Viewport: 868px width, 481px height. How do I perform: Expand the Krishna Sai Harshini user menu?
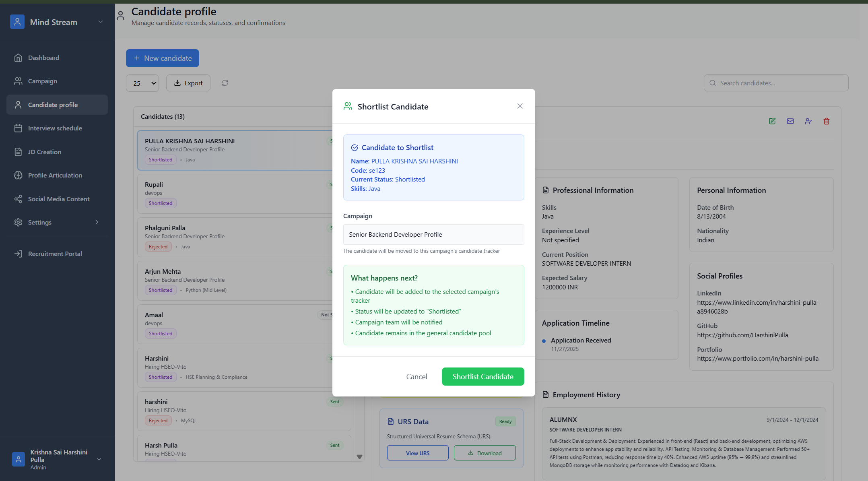99,459
